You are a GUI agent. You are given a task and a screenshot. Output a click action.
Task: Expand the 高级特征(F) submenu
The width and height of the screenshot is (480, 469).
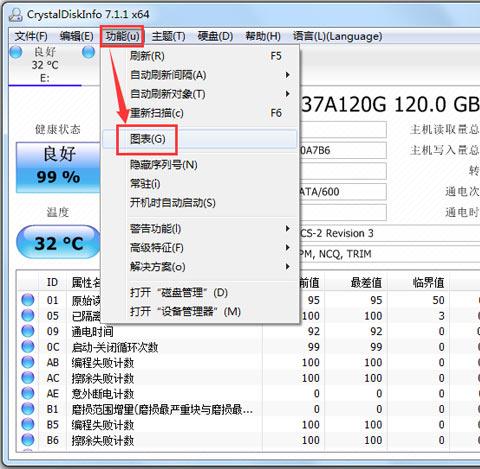[x=199, y=248]
